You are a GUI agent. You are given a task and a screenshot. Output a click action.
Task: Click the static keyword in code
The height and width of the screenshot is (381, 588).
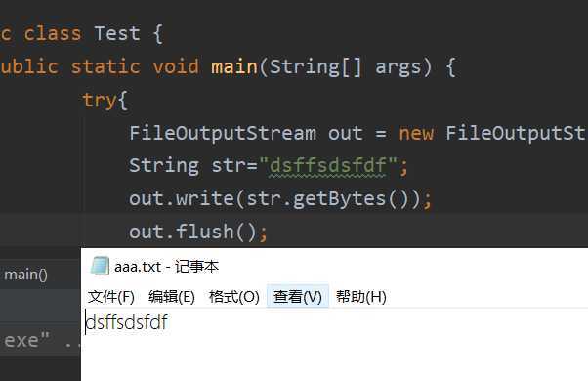(105, 67)
